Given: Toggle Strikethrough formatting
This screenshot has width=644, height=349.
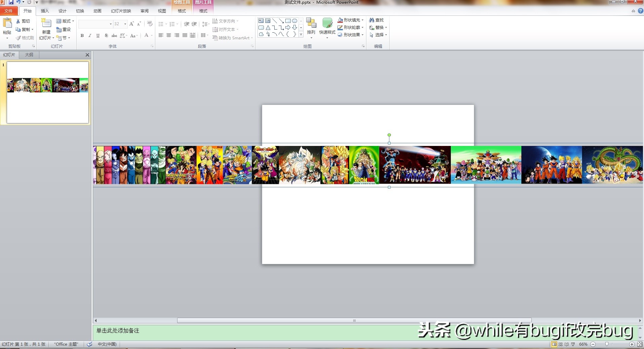Looking at the screenshot, I should [114, 36].
